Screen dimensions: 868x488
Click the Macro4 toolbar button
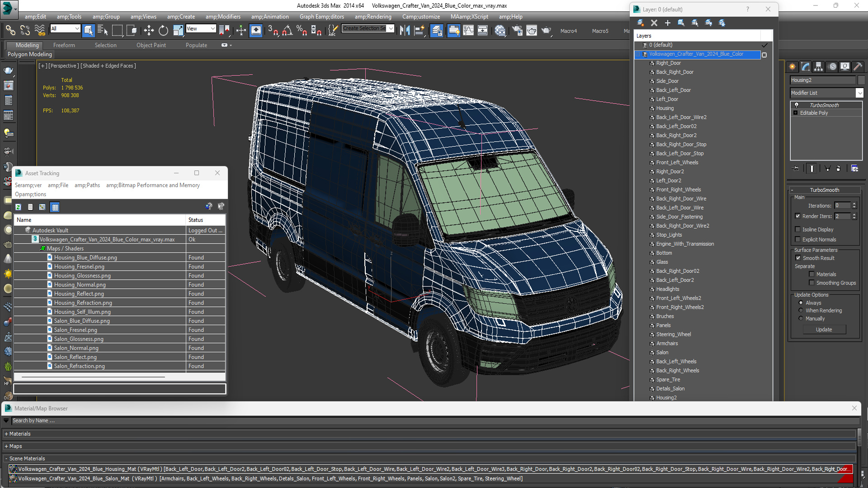tap(569, 31)
